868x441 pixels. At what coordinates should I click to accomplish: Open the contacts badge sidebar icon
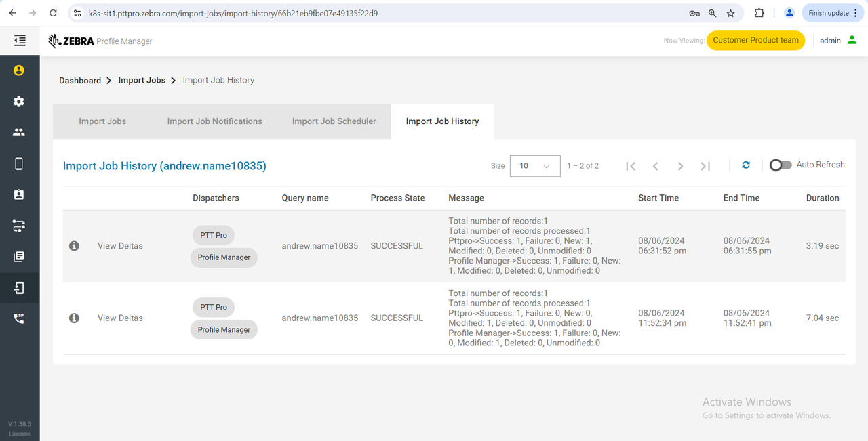click(x=18, y=194)
